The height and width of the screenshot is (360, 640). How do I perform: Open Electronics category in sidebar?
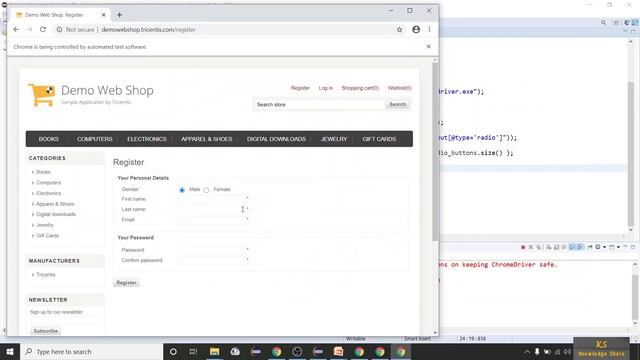pyautogui.click(x=49, y=193)
